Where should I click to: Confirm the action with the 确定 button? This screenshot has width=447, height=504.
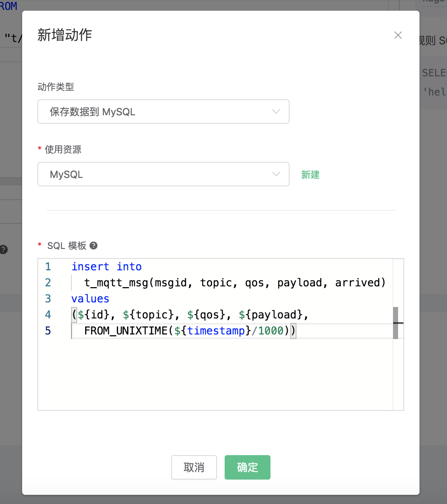(247, 467)
